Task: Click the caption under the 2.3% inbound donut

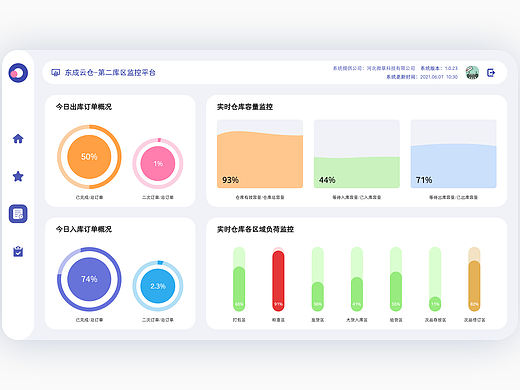Action: [158, 320]
